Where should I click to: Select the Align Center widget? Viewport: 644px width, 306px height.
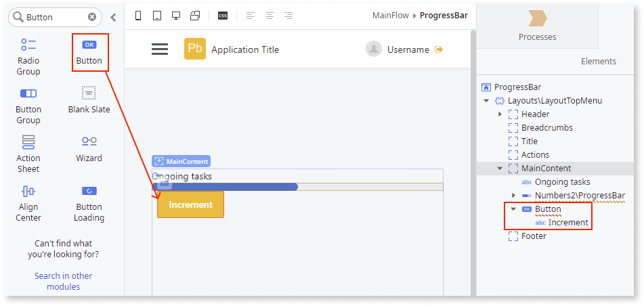pyautogui.click(x=28, y=192)
